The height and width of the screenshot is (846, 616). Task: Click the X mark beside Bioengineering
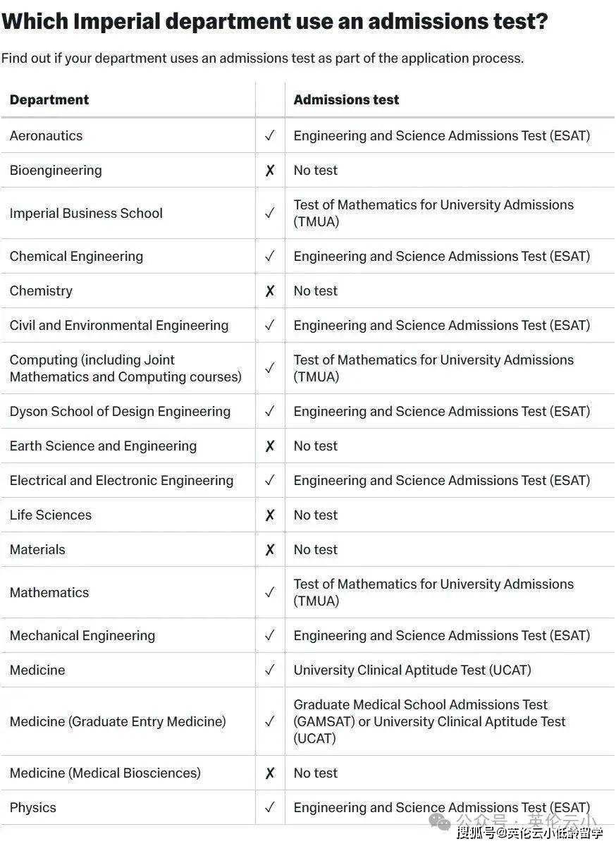click(x=270, y=170)
